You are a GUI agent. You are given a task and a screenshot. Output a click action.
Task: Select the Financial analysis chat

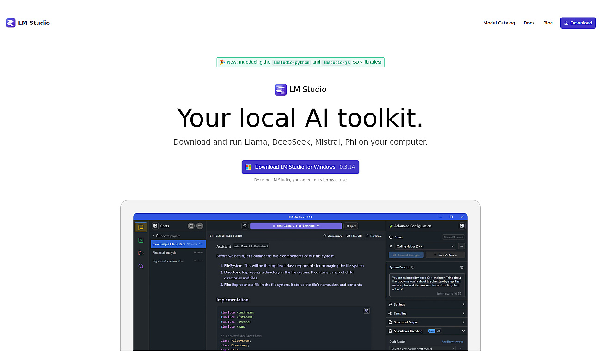point(178,253)
